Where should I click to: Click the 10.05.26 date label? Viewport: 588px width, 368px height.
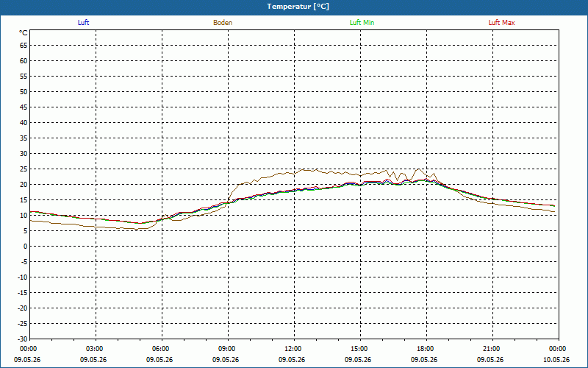556,359
